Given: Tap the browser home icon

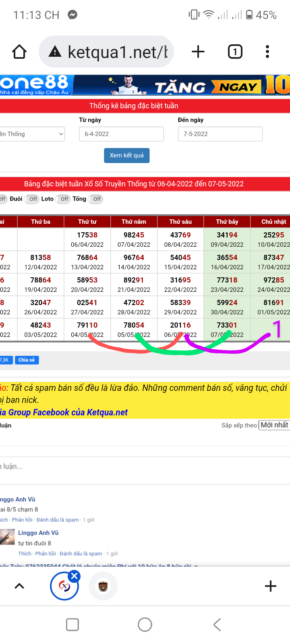Looking at the screenshot, I should click(19, 52).
